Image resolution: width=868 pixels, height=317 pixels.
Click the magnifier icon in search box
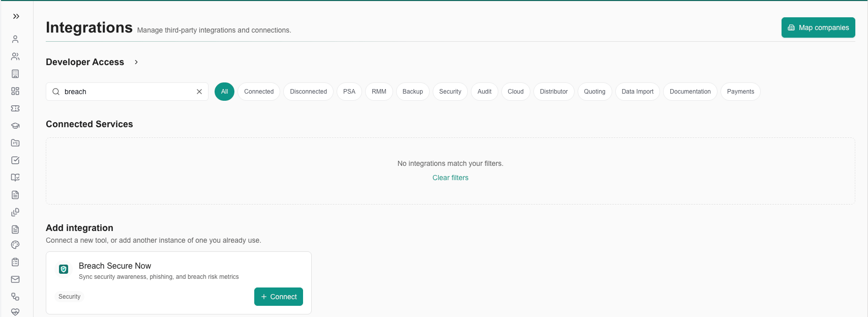click(x=56, y=92)
